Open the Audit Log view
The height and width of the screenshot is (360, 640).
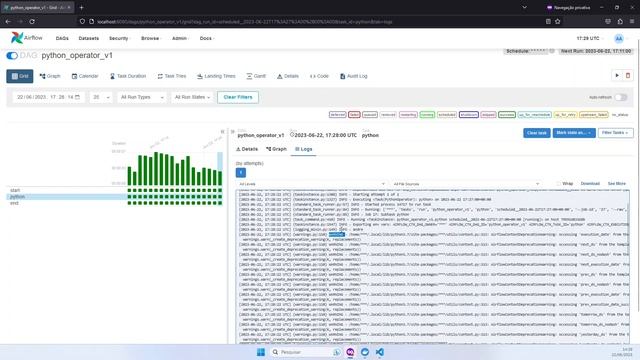(353, 76)
